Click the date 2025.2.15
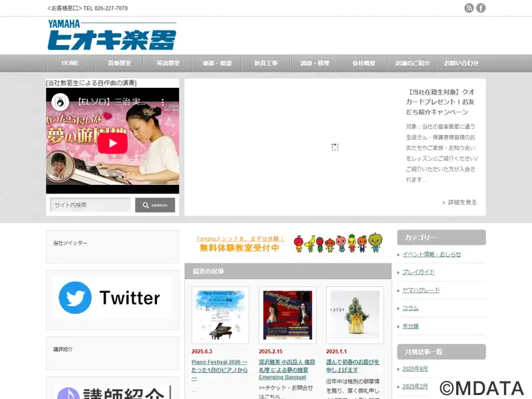Image resolution: width=532 pixels, height=399 pixels. click(x=271, y=352)
